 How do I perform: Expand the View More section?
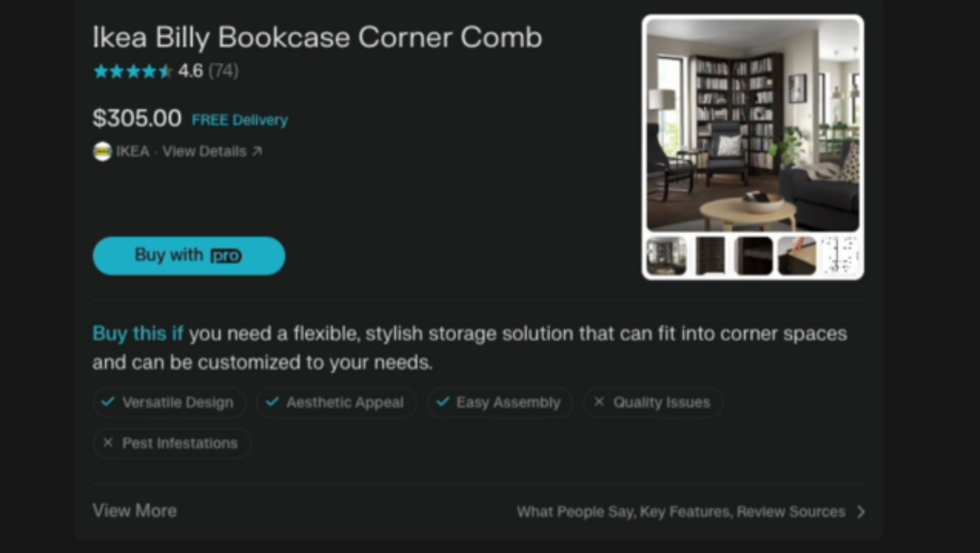tap(135, 511)
